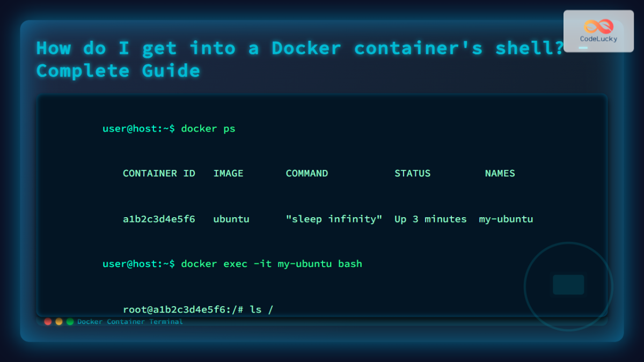Image resolution: width=644 pixels, height=362 pixels.
Task: Click the docker ps command text
Action: click(209, 129)
